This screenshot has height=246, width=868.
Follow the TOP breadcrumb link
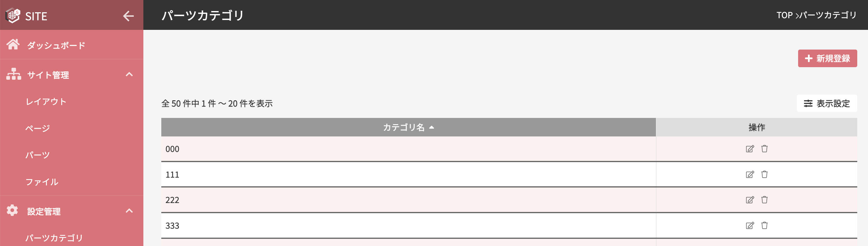click(784, 15)
